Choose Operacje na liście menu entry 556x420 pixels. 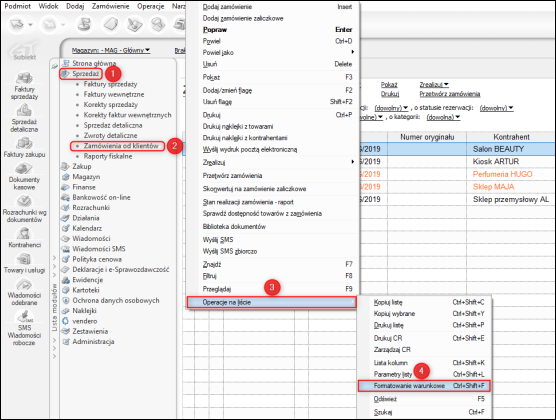[x=271, y=302]
